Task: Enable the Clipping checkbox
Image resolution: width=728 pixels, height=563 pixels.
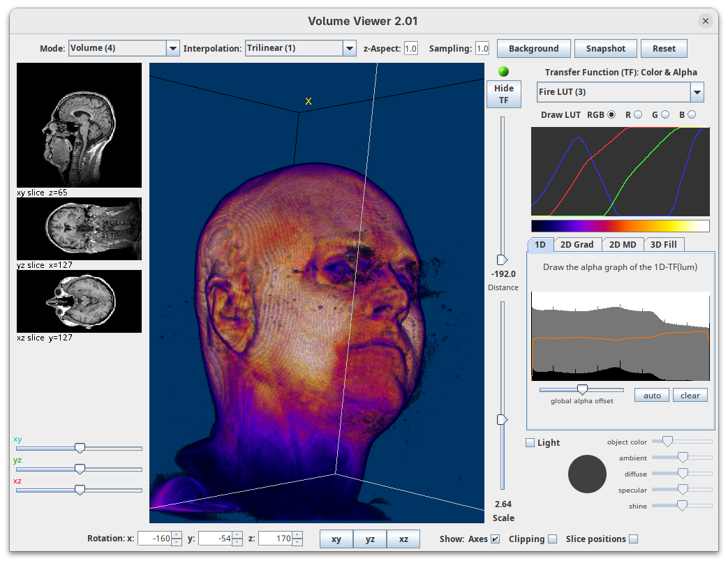Action: [553, 539]
